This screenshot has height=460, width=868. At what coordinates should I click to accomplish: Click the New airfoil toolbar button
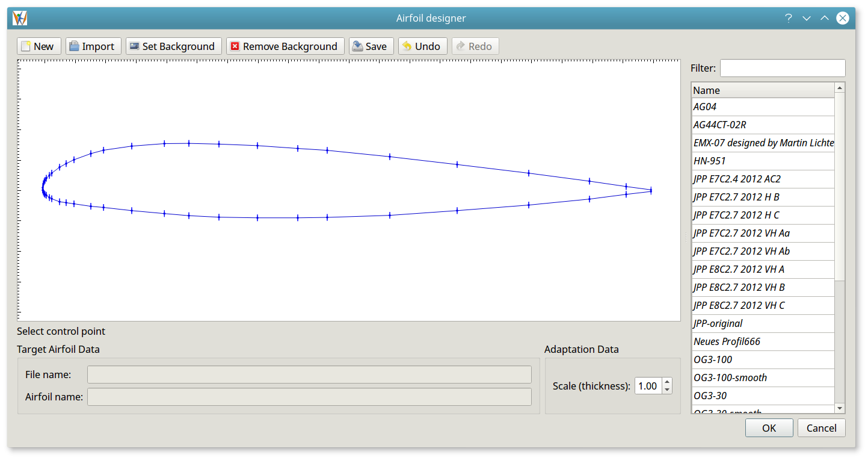(39, 46)
